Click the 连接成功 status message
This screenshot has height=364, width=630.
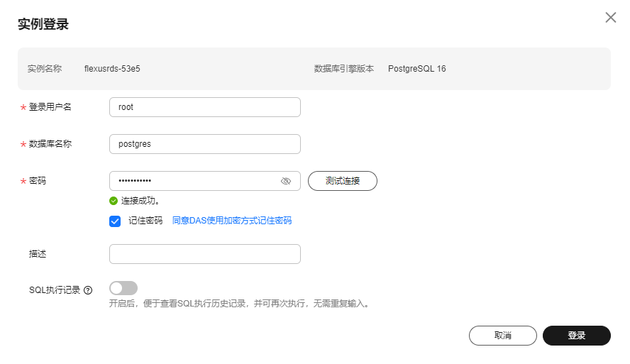140,201
